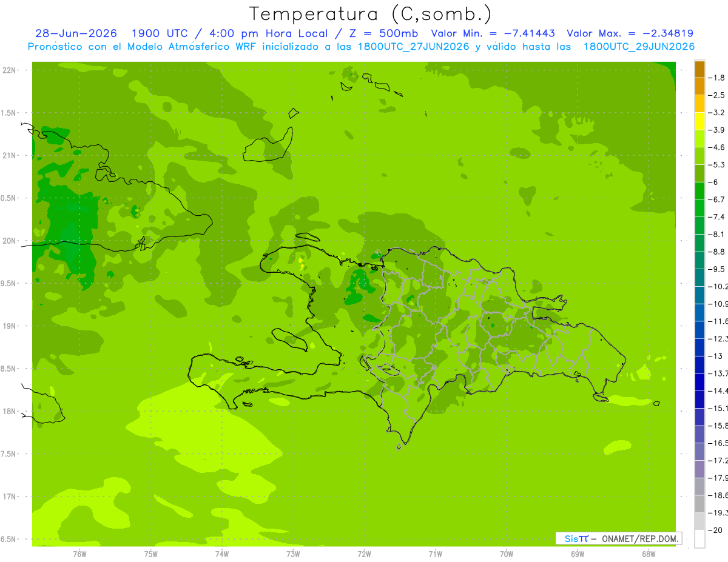Click the '-15.8' colorbar label
The image size is (728, 562).
(718, 426)
